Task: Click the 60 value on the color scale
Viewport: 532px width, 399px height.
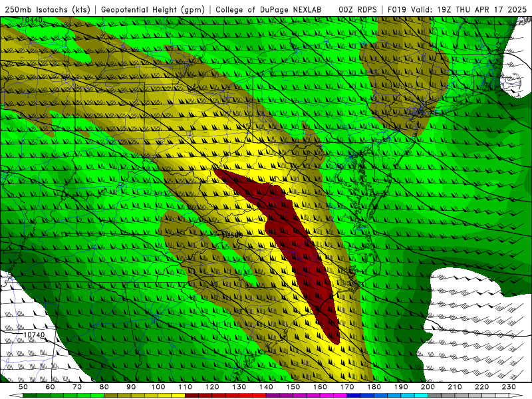Action: (x=51, y=387)
